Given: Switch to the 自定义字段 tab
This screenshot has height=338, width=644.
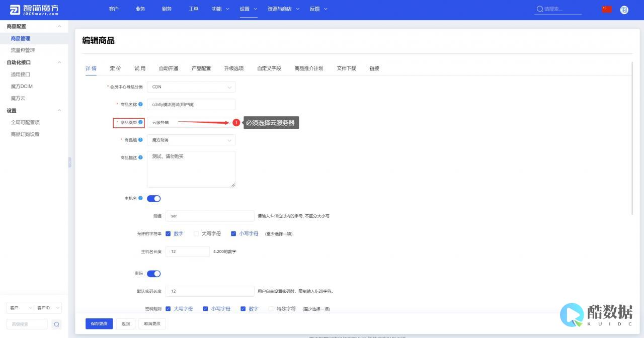Looking at the screenshot, I should coord(269,68).
